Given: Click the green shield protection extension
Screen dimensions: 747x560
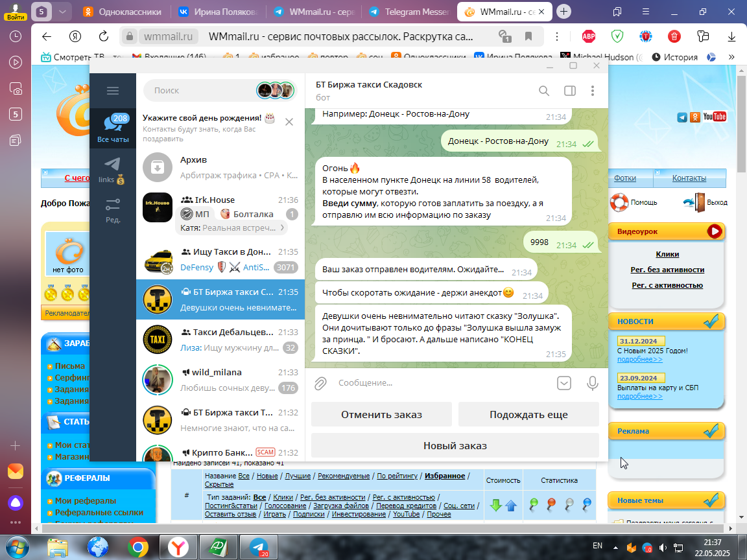Looking at the screenshot, I should (x=617, y=36).
